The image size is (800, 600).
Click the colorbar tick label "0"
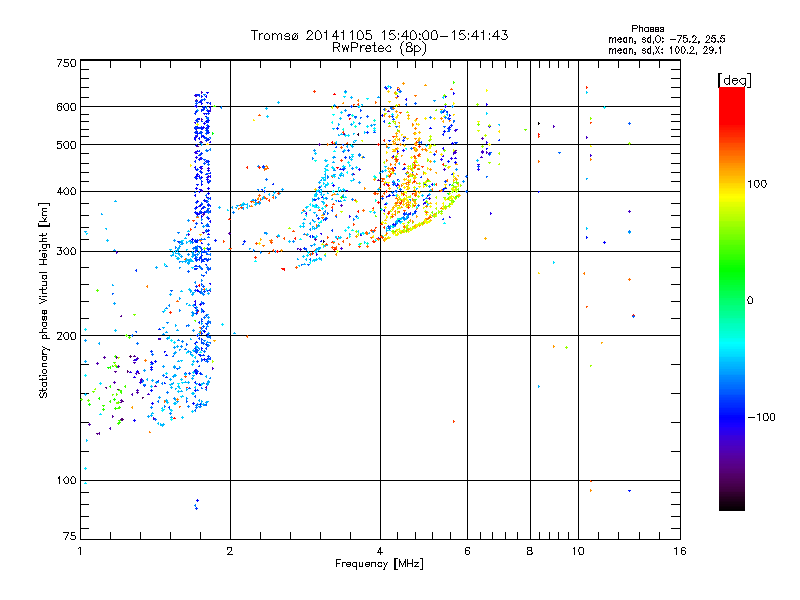coord(750,300)
